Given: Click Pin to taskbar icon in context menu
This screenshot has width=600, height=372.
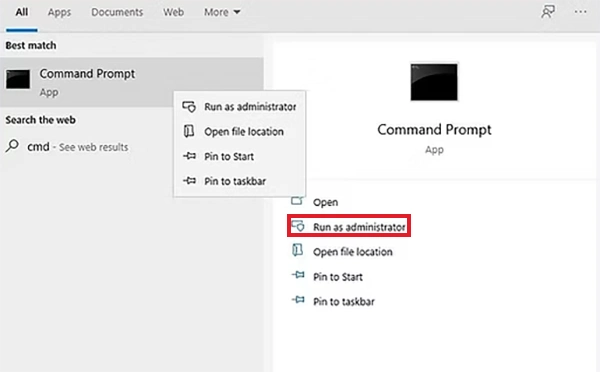Looking at the screenshot, I should click(x=189, y=180).
